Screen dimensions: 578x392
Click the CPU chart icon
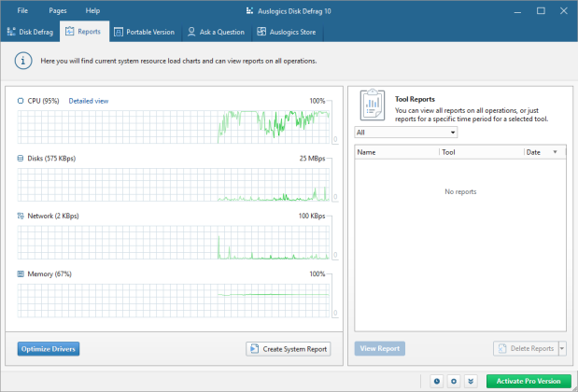coord(21,101)
